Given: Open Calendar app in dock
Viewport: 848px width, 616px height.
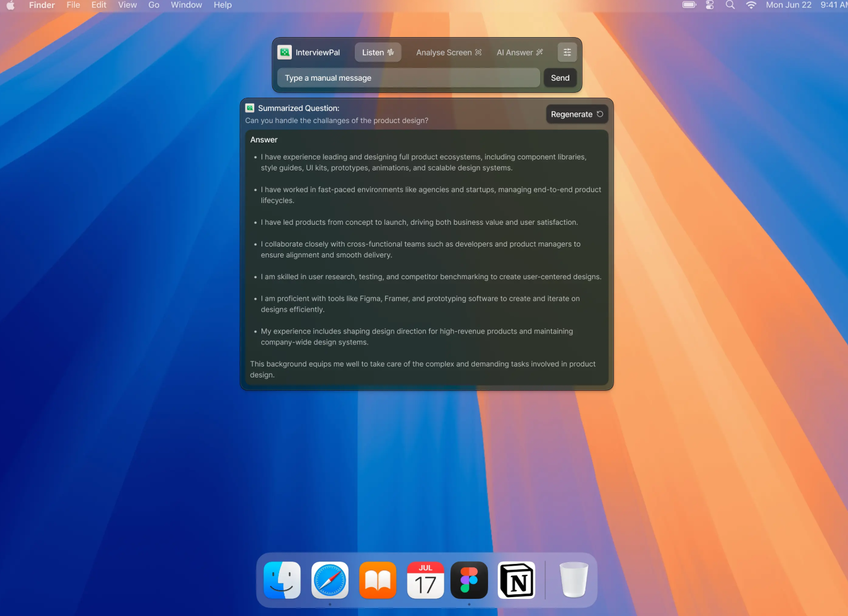Looking at the screenshot, I should 425,580.
